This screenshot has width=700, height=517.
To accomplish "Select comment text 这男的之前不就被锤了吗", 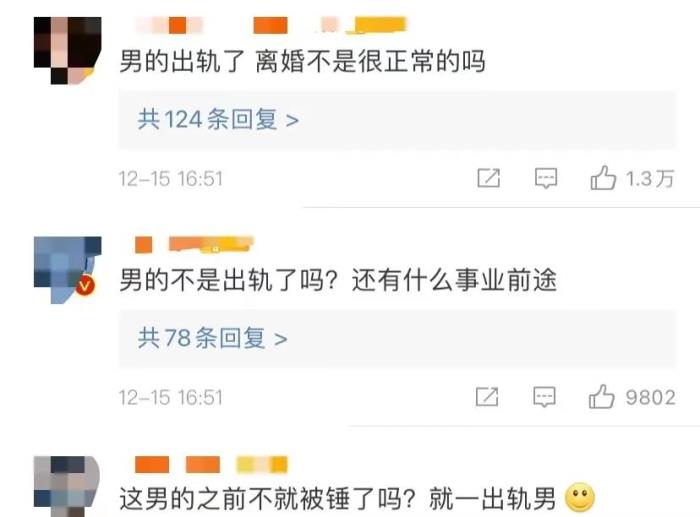I will click(267, 498).
